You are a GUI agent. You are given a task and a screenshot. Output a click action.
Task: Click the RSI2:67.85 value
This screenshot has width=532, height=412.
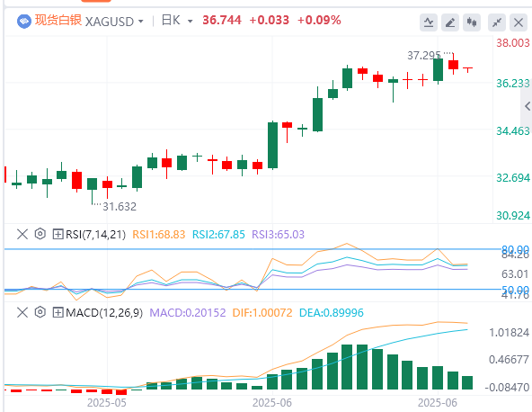tap(218, 235)
